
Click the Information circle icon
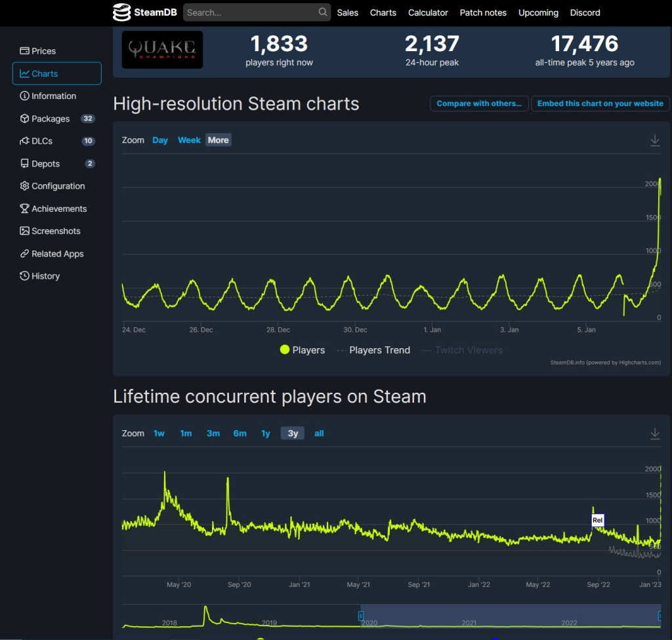24,96
